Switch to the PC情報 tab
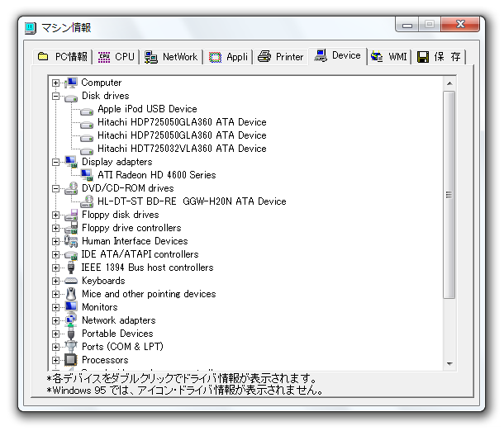The height and width of the screenshot is (431, 504). [62, 57]
